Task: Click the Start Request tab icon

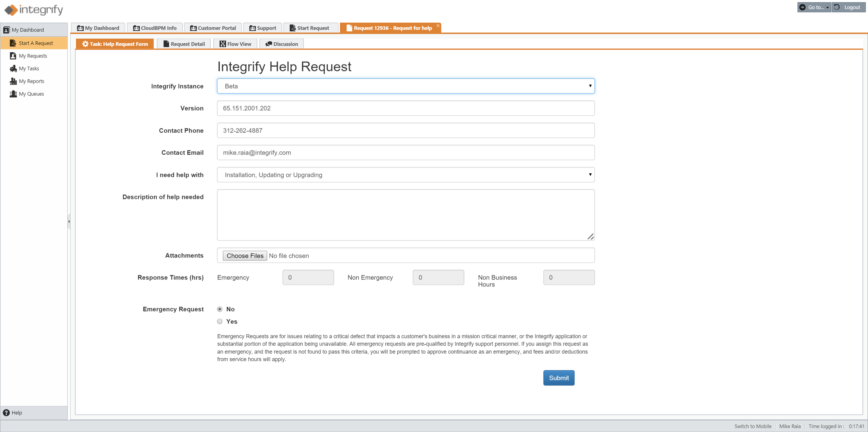Action: [x=292, y=28]
